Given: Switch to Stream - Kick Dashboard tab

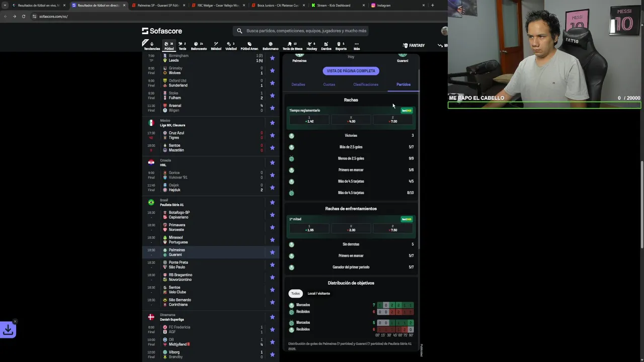Looking at the screenshot, I should [334, 6].
